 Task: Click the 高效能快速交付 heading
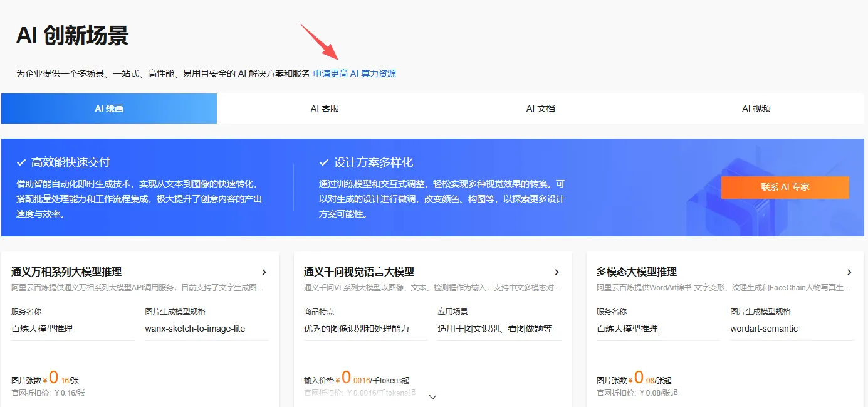(70, 162)
